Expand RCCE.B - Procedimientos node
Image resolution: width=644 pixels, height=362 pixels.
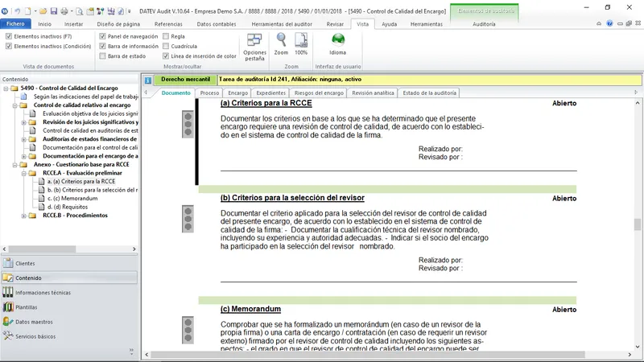(x=24, y=216)
